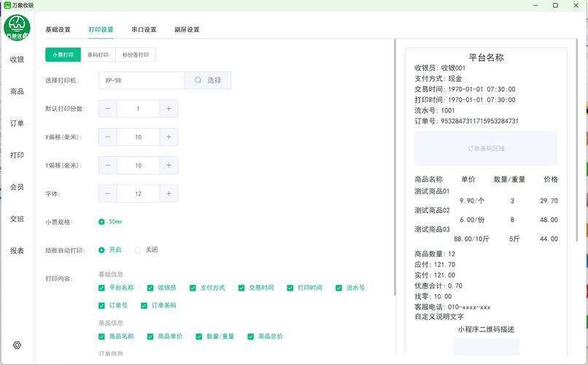Increase 默认打印份数 with plus button
The width and height of the screenshot is (588, 365).
click(169, 109)
